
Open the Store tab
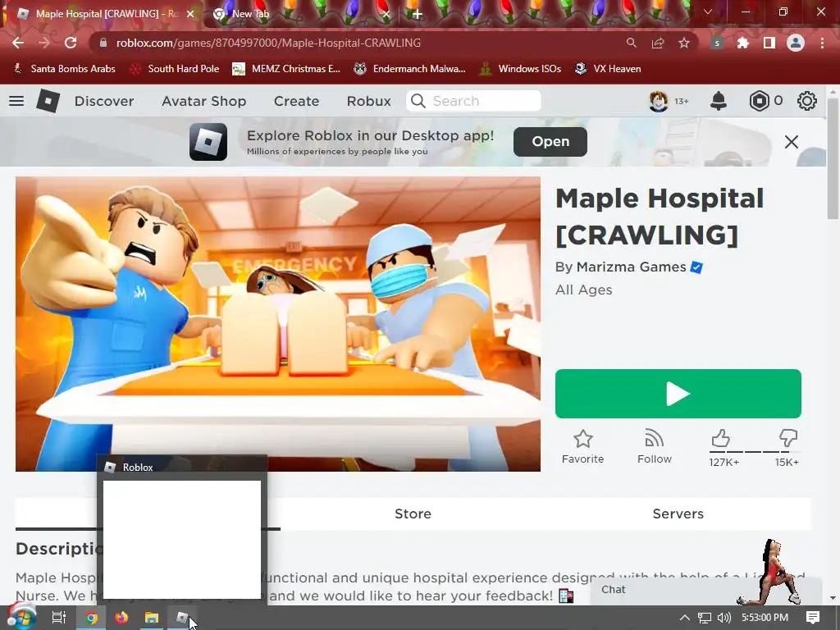coord(413,514)
